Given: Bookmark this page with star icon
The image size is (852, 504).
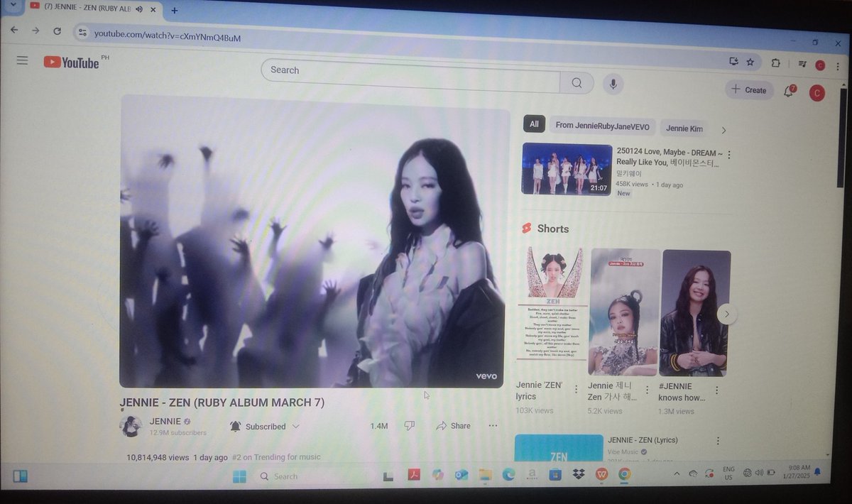Looking at the screenshot, I should (750, 62).
